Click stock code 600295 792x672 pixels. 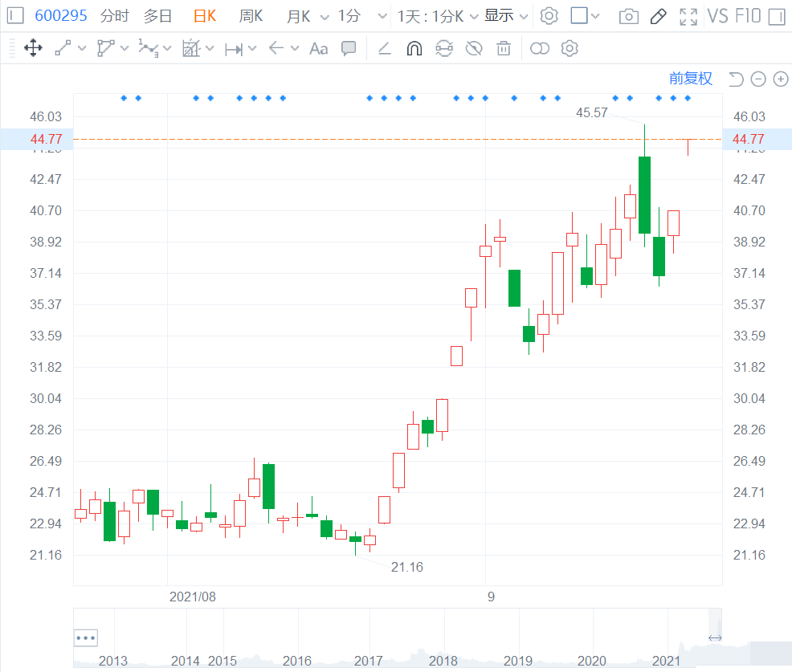pyautogui.click(x=61, y=15)
